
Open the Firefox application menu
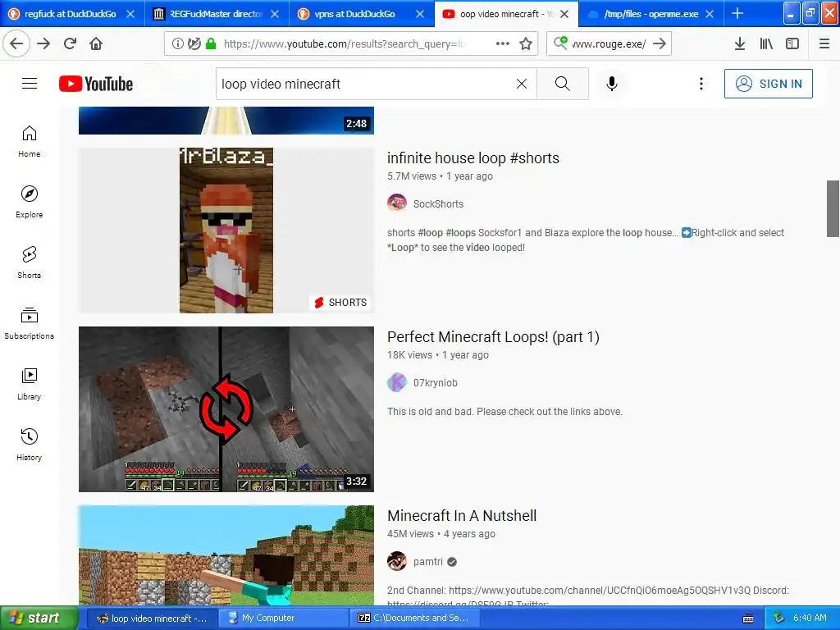[824, 43]
